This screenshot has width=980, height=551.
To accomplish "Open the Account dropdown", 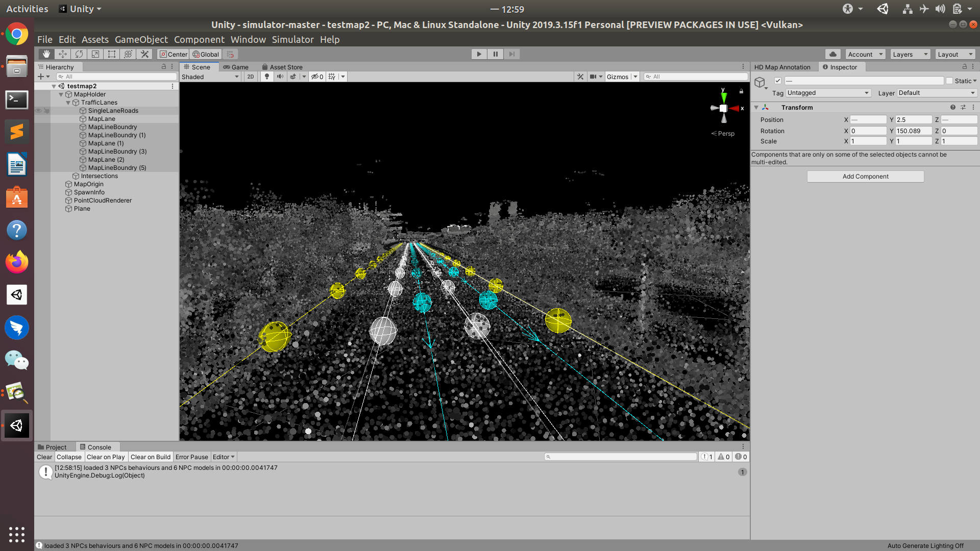I will [x=865, y=54].
